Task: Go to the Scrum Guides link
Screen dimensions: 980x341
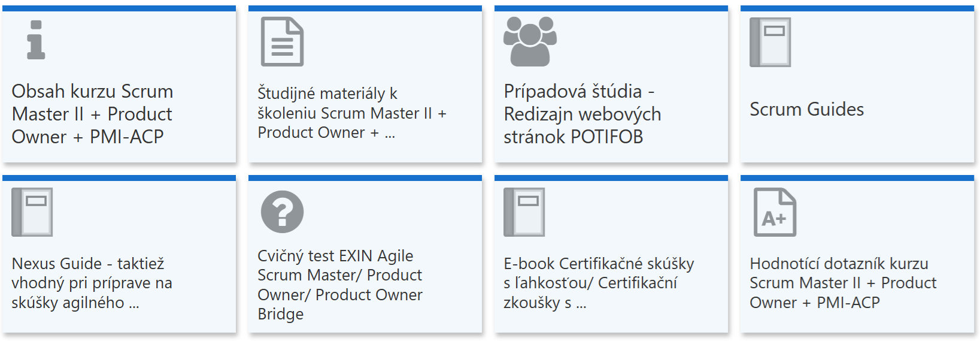Action: [806, 109]
